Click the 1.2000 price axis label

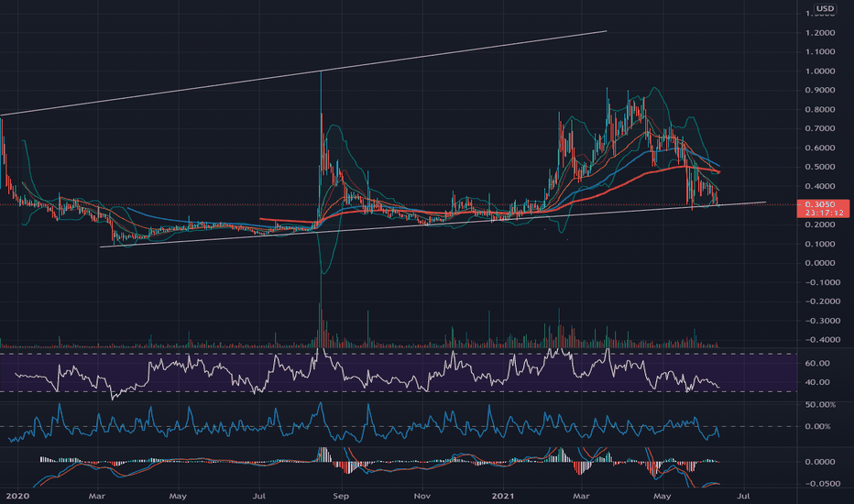820,33
